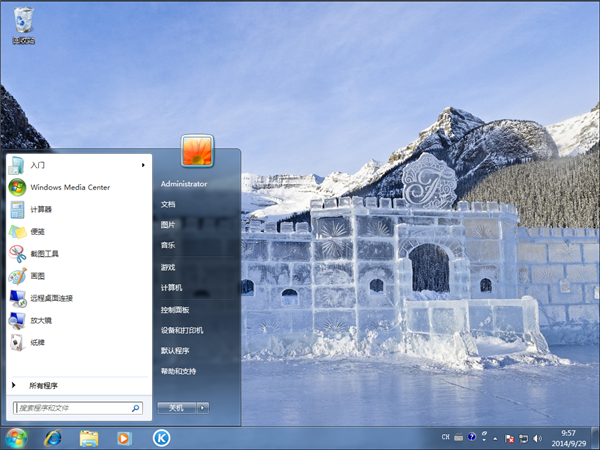Launch Remote Desktop Connection (远程桌面连接)
This screenshot has width=600, height=450.
pos(50,298)
